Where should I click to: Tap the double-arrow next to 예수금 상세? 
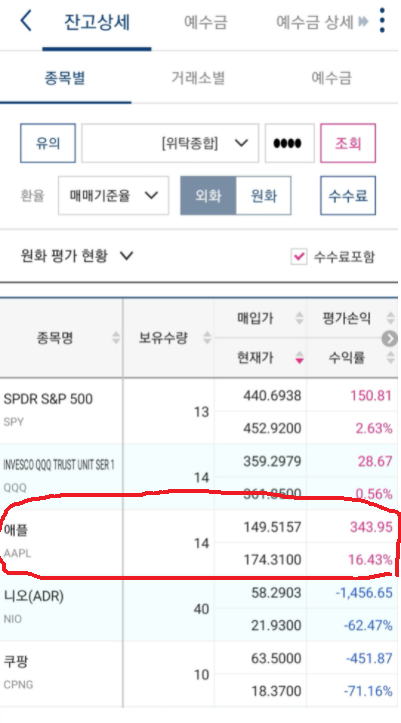[363, 21]
